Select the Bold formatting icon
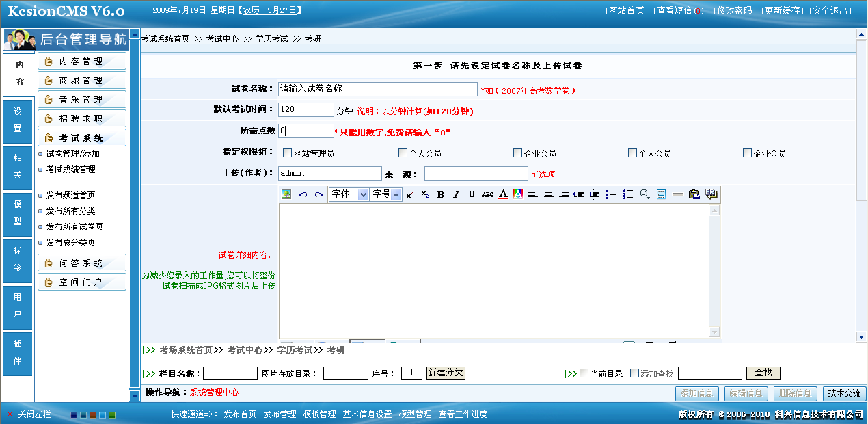The image size is (868, 424). (441, 194)
